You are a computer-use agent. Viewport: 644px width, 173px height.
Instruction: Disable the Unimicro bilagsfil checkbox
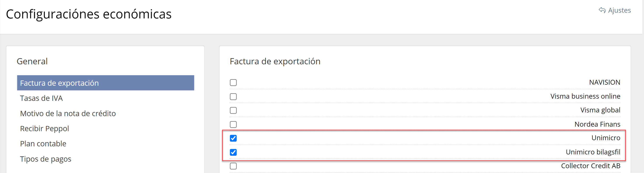point(233,152)
